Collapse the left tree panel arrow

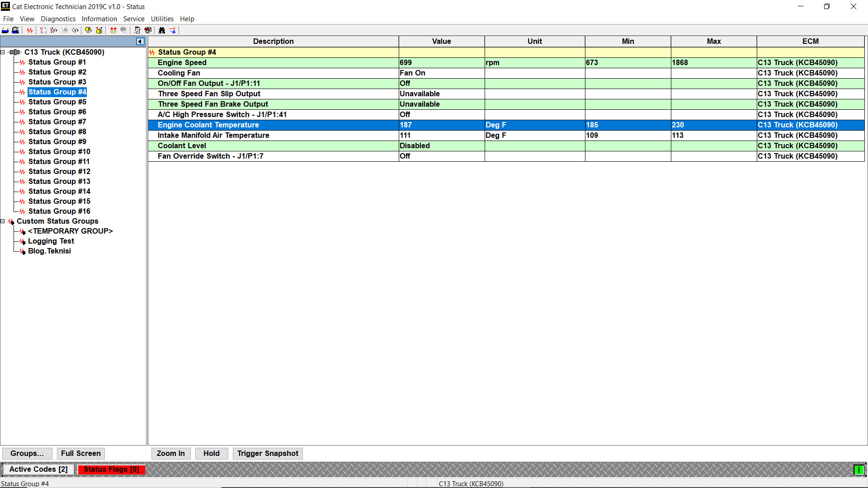[x=140, y=42]
